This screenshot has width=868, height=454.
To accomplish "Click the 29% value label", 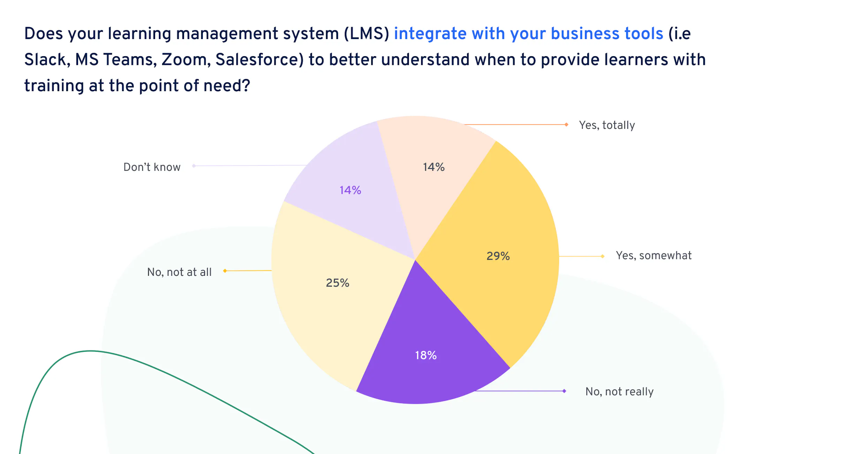I will pyautogui.click(x=498, y=256).
